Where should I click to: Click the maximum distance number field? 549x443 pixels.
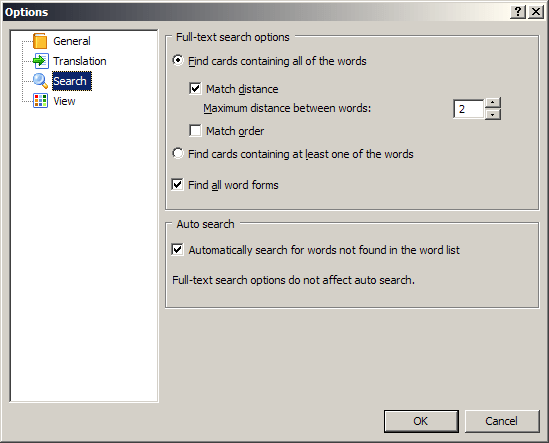click(x=469, y=109)
